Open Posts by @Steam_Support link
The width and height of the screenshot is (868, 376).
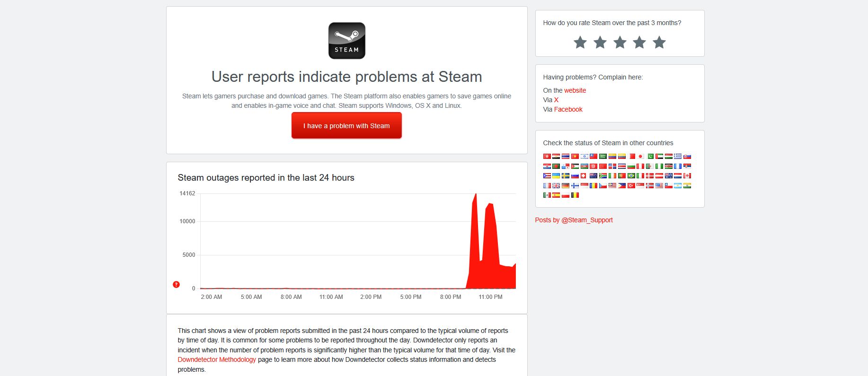click(574, 220)
